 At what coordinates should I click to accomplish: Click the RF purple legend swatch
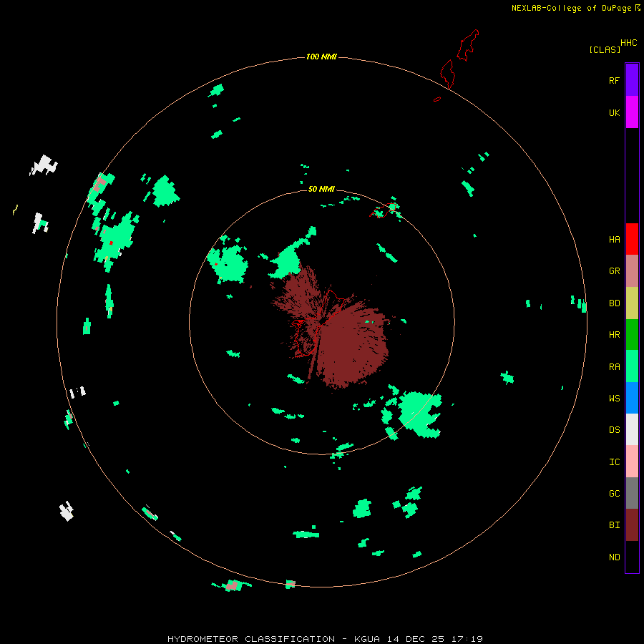click(632, 80)
